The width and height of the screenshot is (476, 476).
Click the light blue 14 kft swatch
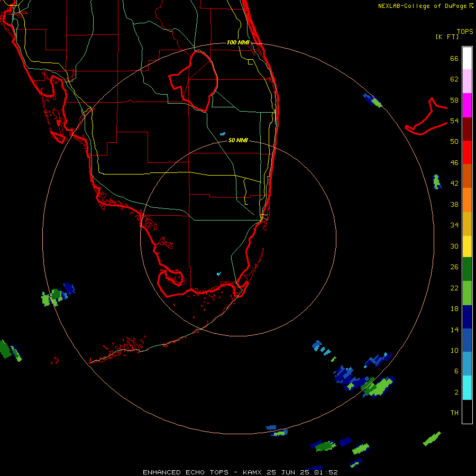[467, 363]
